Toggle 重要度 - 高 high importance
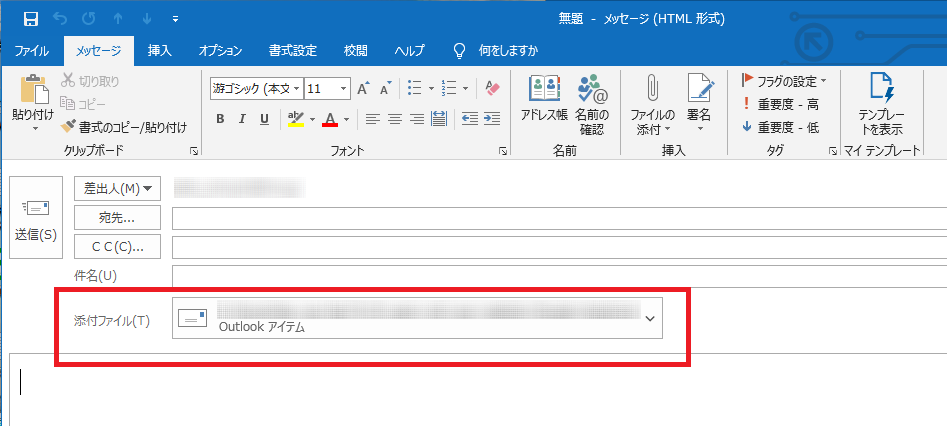 [x=780, y=105]
